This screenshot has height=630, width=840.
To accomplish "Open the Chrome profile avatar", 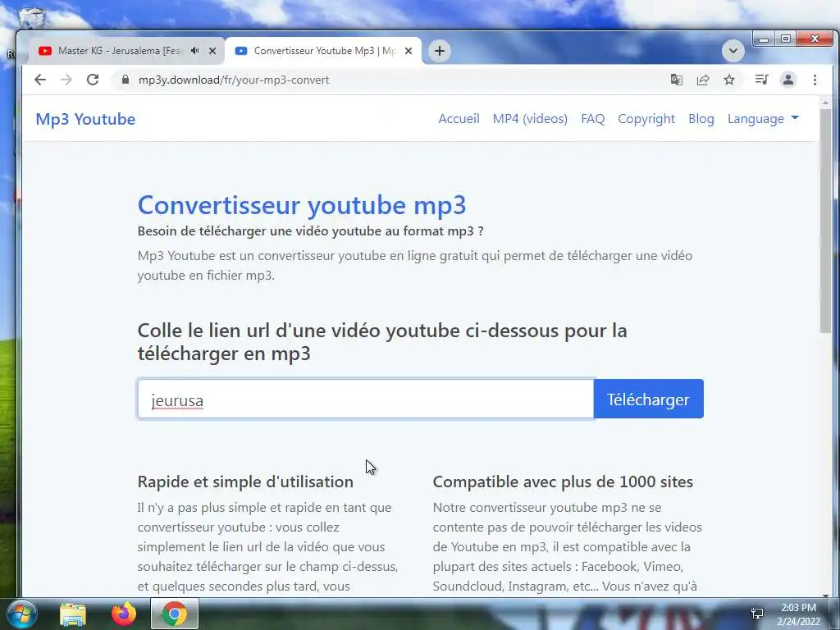I will (x=788, y=80).
